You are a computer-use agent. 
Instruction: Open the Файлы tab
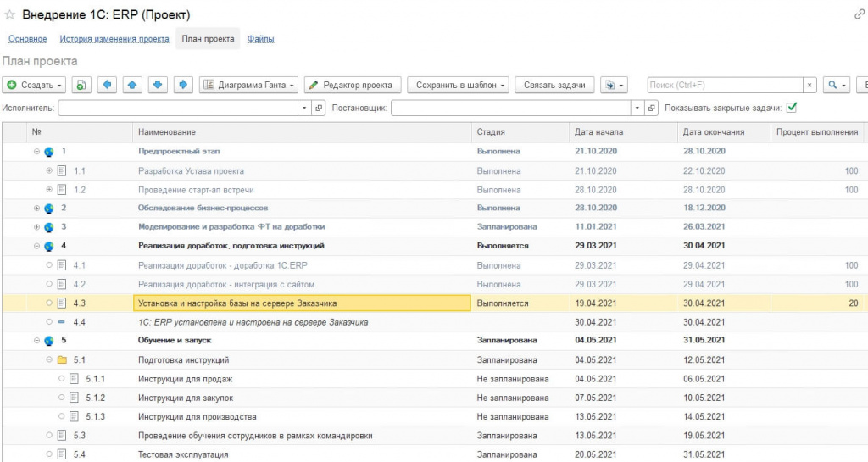pos(260,39)
